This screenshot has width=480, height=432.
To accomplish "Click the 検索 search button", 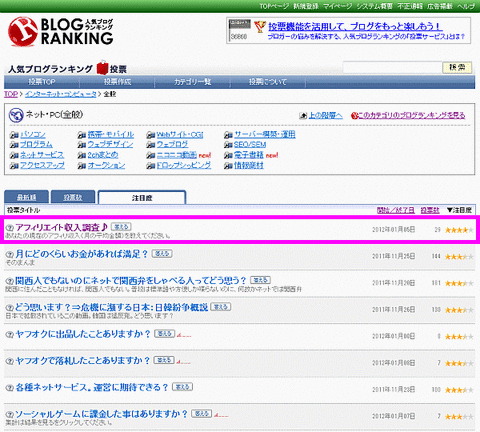I will coord(457,68).
